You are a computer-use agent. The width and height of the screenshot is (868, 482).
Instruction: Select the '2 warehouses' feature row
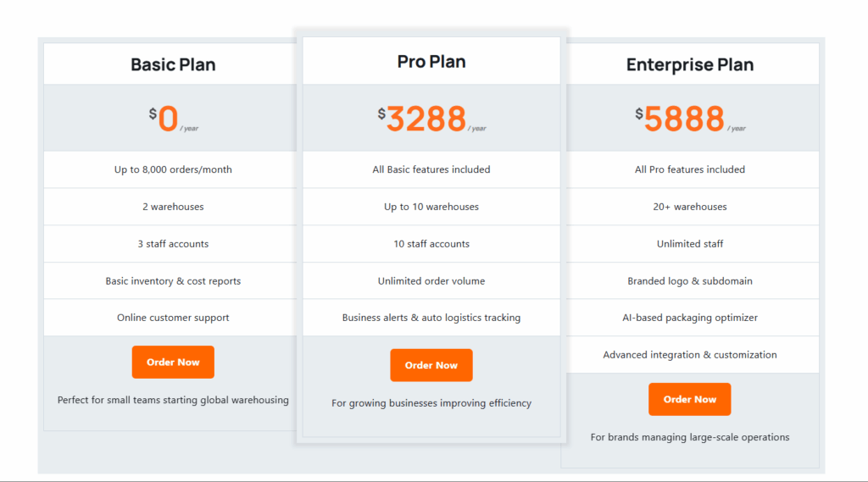(173, 207)
